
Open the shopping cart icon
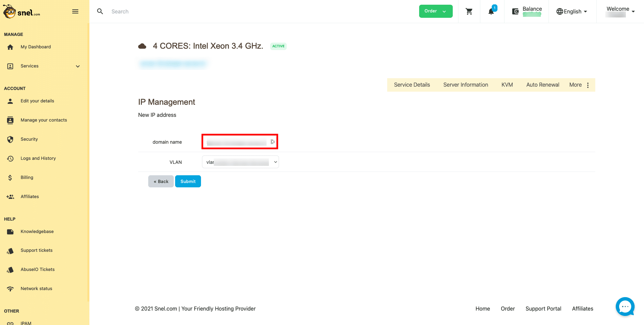pyautogui.click(x=469, y=12)
